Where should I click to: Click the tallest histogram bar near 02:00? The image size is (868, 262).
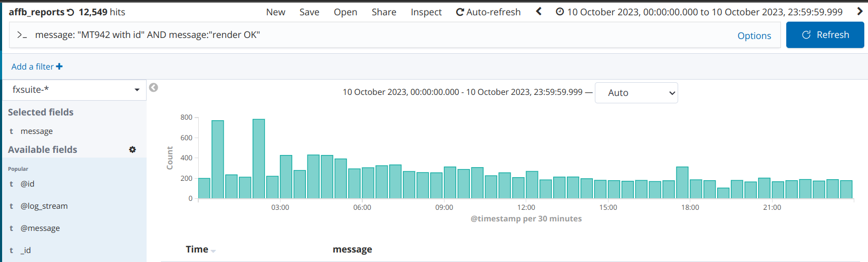(x=259, y=159)
